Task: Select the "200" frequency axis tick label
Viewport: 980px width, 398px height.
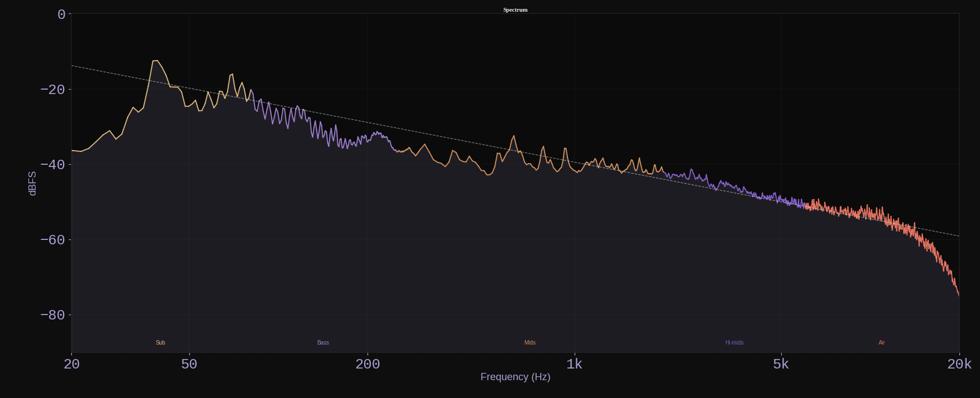Action: pyautogui.click(x=367, y=364)
